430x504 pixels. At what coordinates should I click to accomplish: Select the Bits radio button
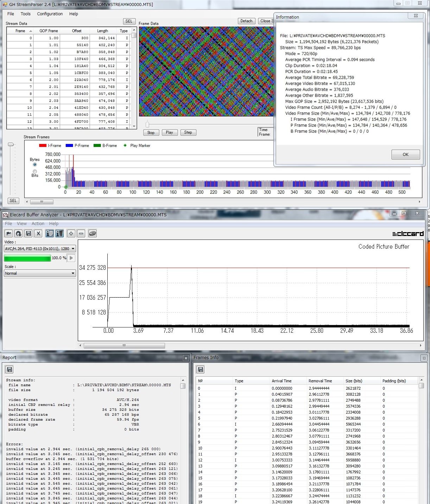(x=35, y=171)
